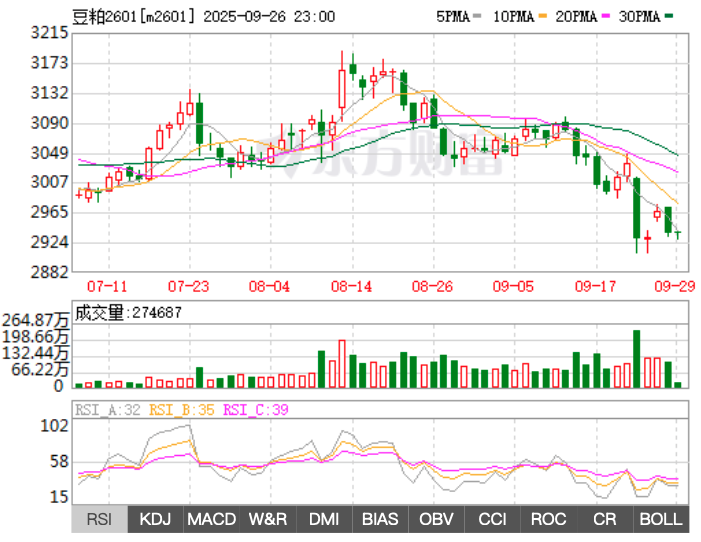Click the RSI_B:35 value label
This screenshot has width=701, height=542.
(182, 410)
